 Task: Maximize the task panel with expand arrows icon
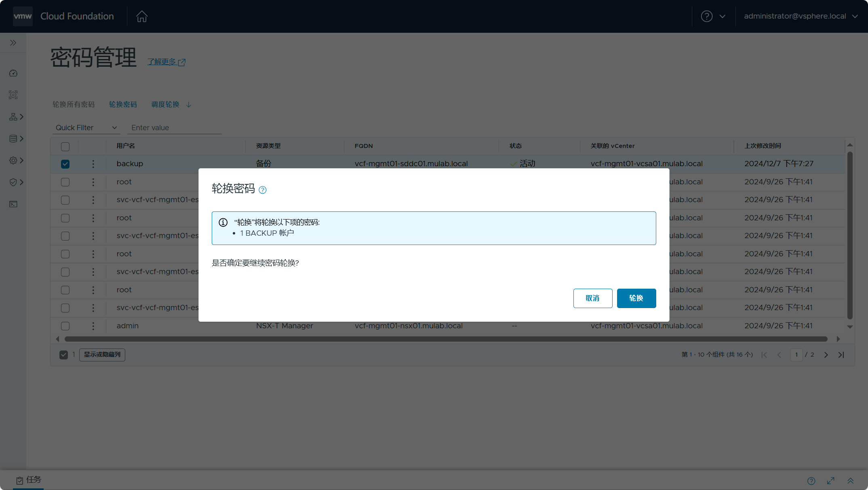point(831,481)
